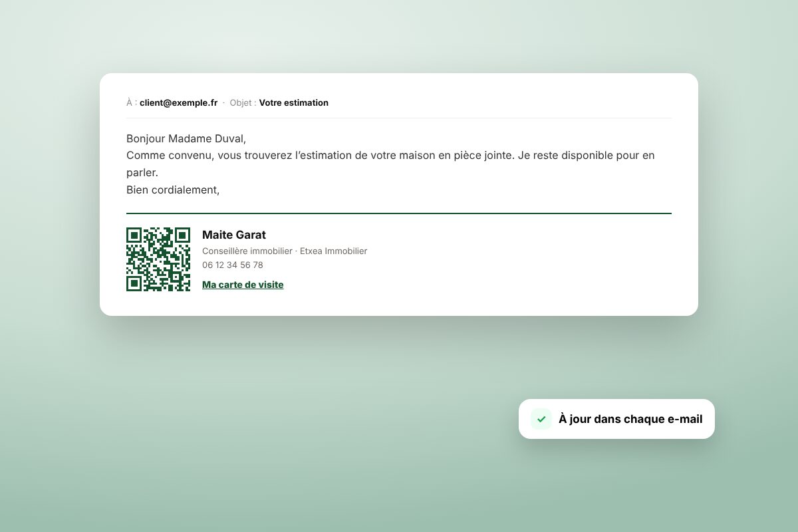The width and height of the screenshot is (798, 532).
Task: Click the 'Objet :' label in the header
Action: 243,102
